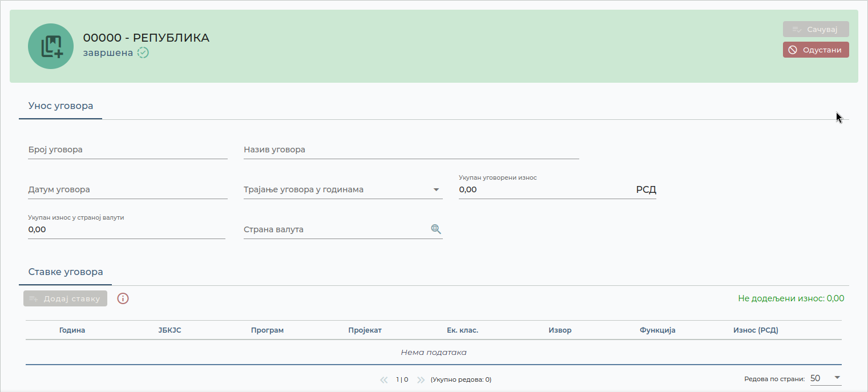Open the 'Страна валута' lookup field
Image resolution: width=868 pixels, height=392 pixels.
point(343,229)
